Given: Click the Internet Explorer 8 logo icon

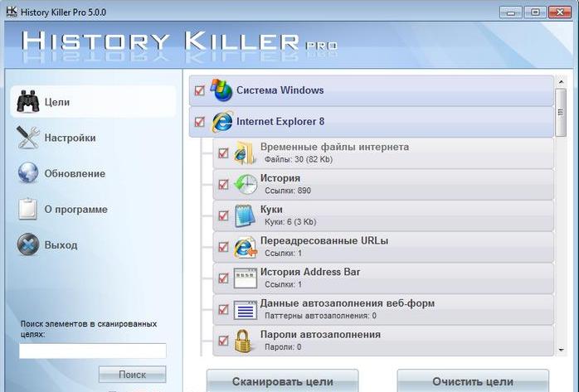Looking at the screenshot, I should [x=222, y=121].
